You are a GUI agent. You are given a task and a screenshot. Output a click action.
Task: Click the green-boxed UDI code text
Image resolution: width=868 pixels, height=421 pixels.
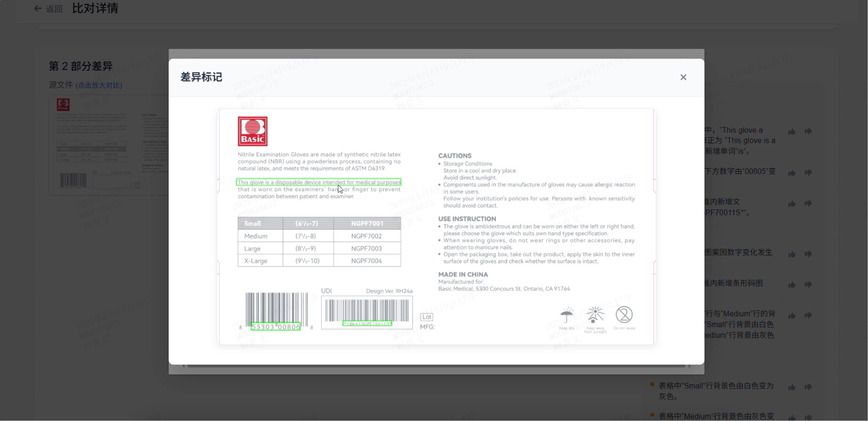point(367,324)
